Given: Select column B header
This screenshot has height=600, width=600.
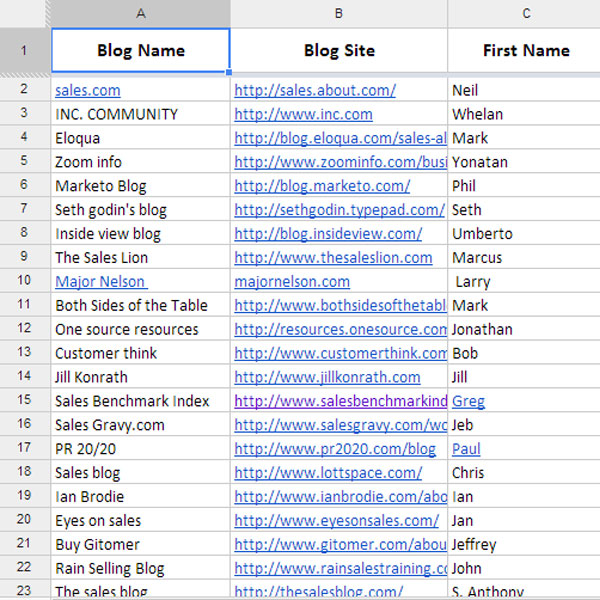Looking at the screenshot, I should coord(339,13).
